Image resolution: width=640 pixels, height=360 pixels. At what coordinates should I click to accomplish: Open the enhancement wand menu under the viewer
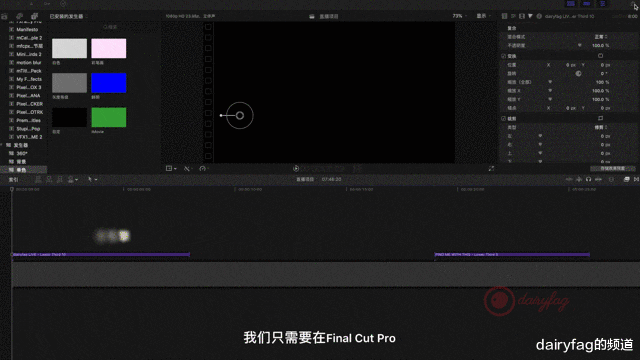(188, 169)
